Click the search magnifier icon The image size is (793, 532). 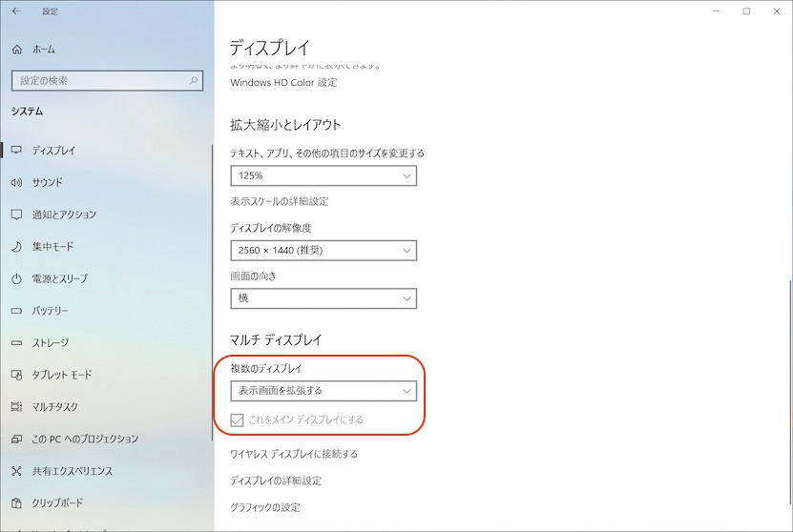coord(193,80)
